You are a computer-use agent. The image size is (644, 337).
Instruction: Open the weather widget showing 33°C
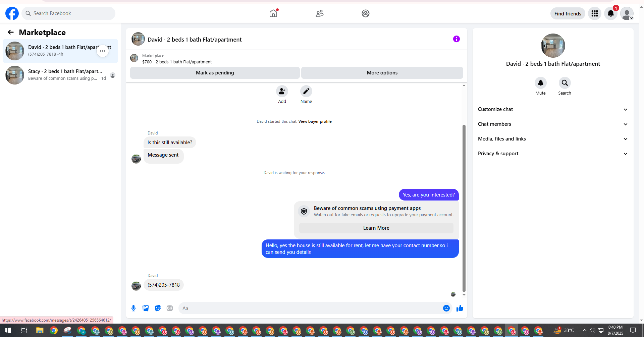564,330
